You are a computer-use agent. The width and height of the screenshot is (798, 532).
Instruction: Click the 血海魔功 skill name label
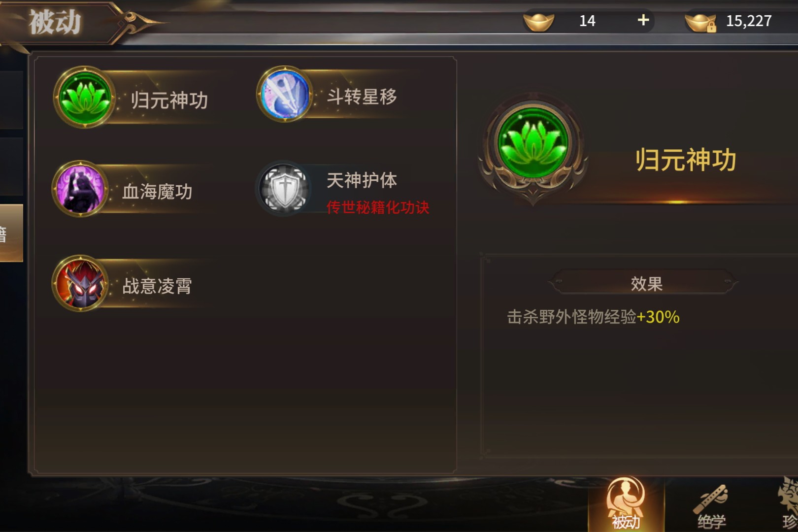coord(157,191)
